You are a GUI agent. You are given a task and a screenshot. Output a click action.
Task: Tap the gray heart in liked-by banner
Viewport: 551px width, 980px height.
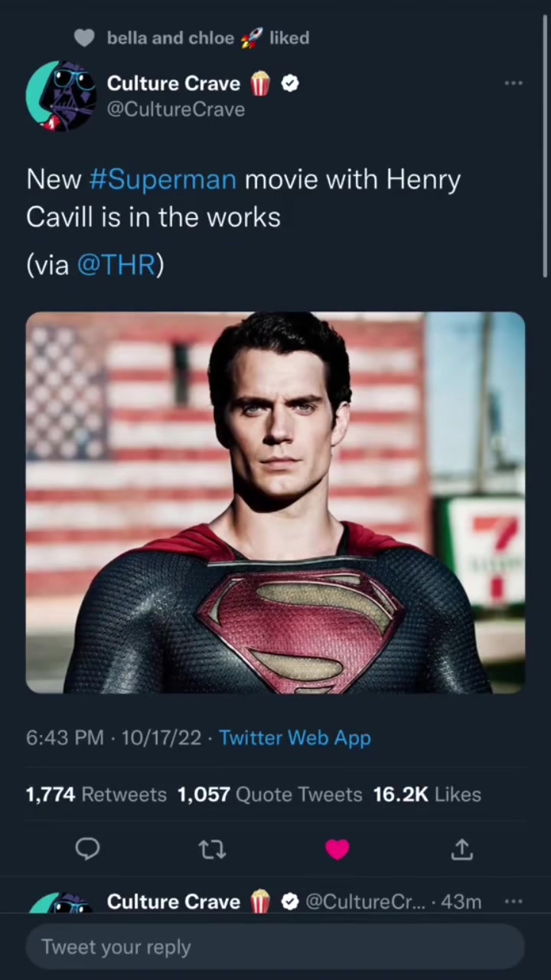tap(84, 38)
